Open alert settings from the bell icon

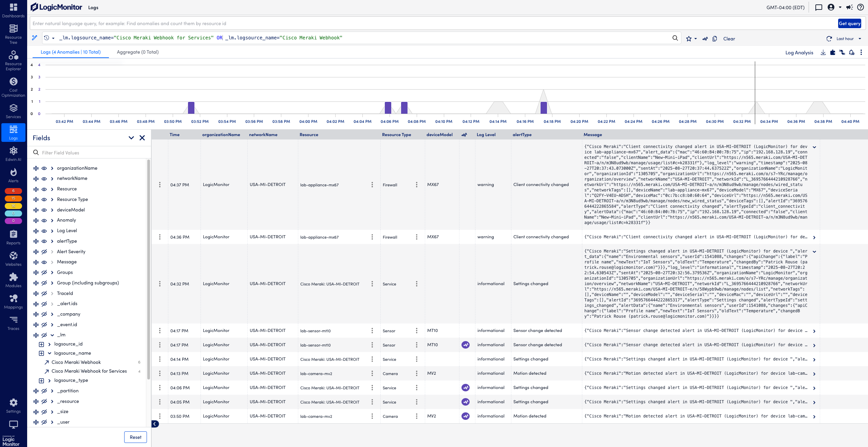[851, 53]
